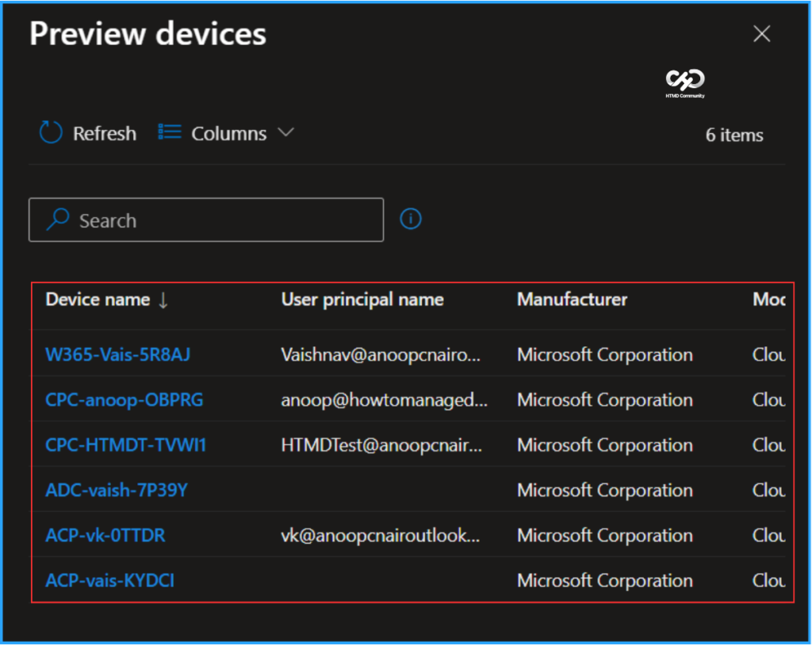Click the 6 items count text
Screen dimensions: 812x645
(x=734, y=135)
